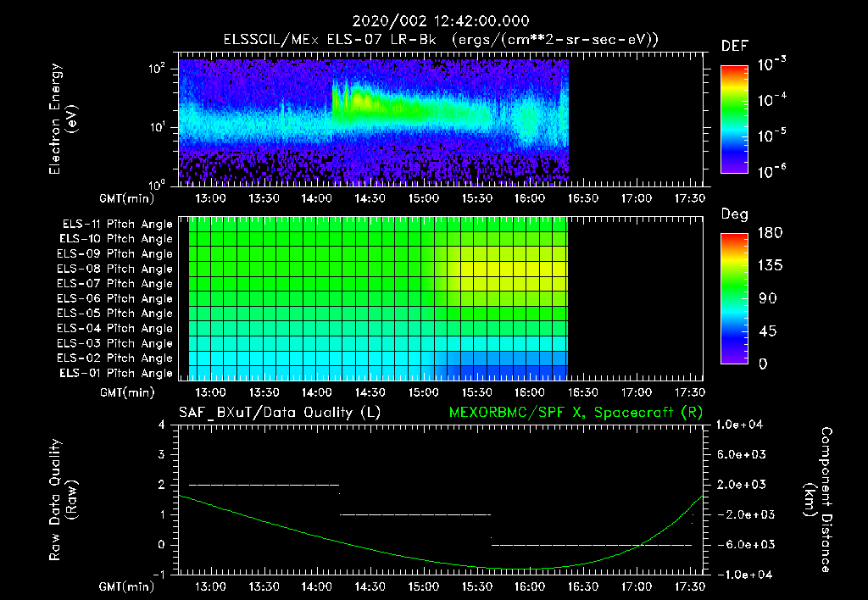Select the ELSSCIL/MEx ELS-07 LR-Bk plot title
This screenshot has height=600, width=868.
(441, 40)
